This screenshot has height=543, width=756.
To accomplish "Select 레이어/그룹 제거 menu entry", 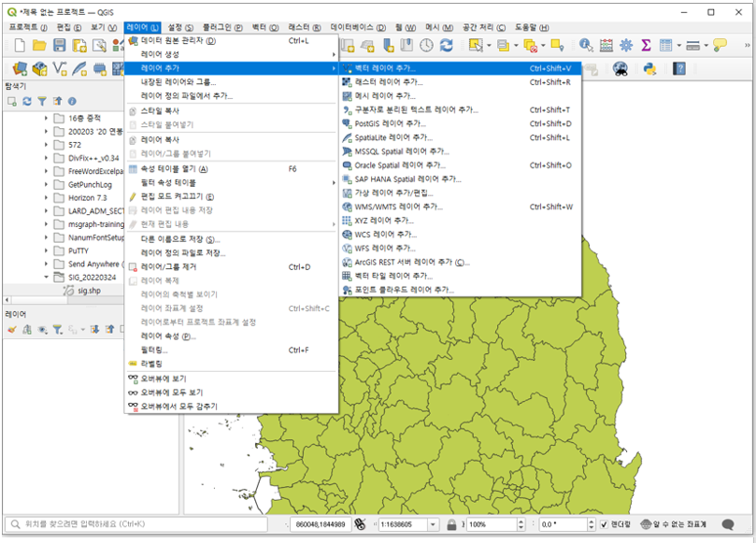I will [x=232, y=266].
